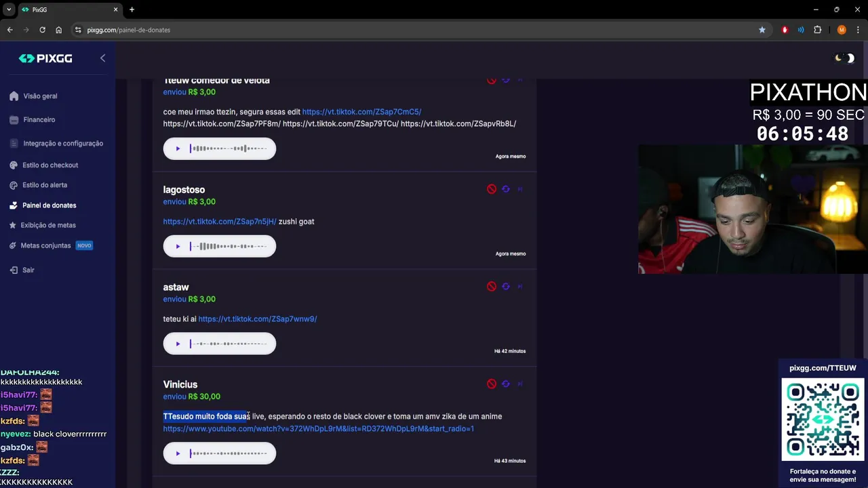Viewport: 868px width, 488px height.
Task: Bookmark this page with the star icon
Action: pyautogui.click(x=762, y=30)
